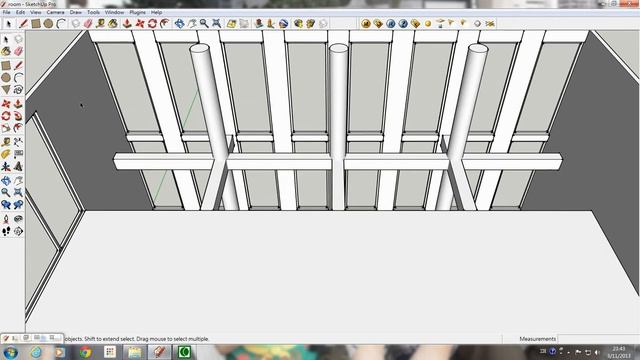Select Push/Pull in the left palette

18,104
